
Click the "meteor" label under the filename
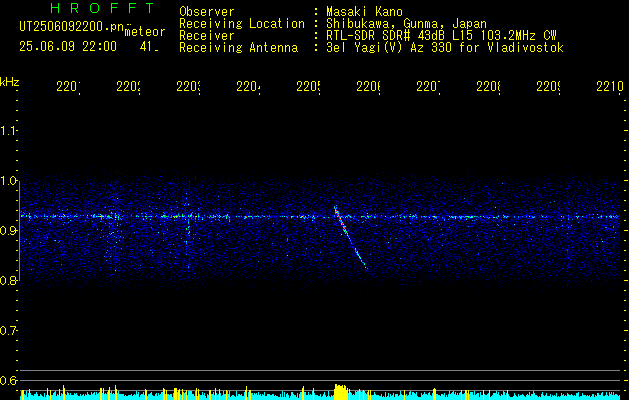(145, 32)
